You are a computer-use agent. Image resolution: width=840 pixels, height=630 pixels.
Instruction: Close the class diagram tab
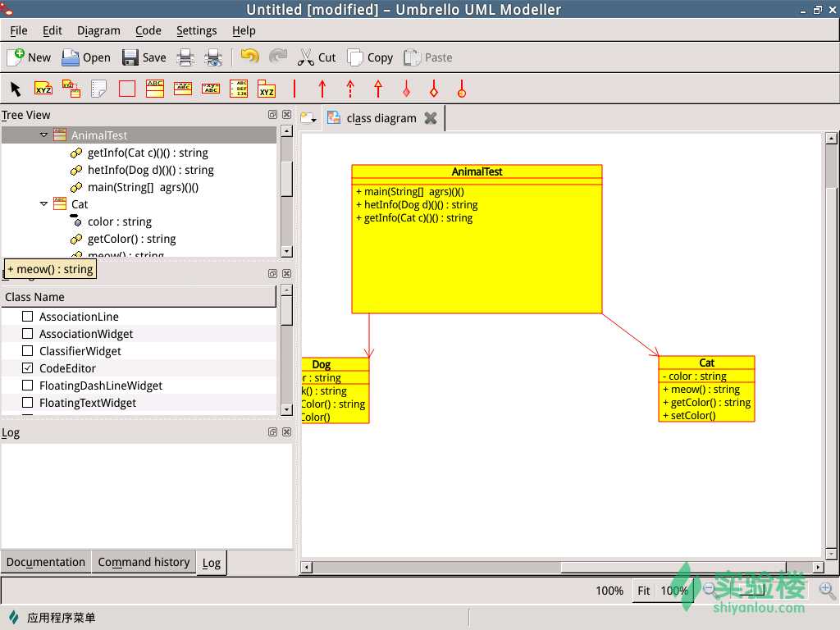click(x=431, y=118)
